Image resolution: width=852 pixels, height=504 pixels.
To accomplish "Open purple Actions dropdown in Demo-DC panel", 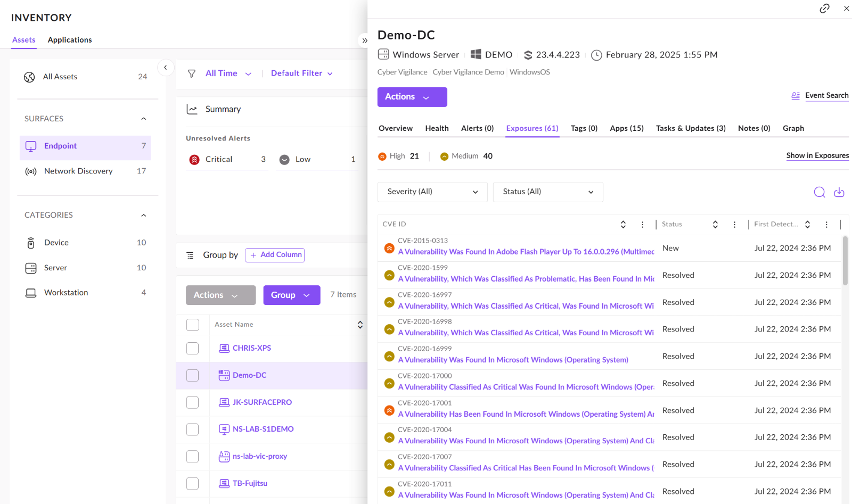I will tap(412, 97).
